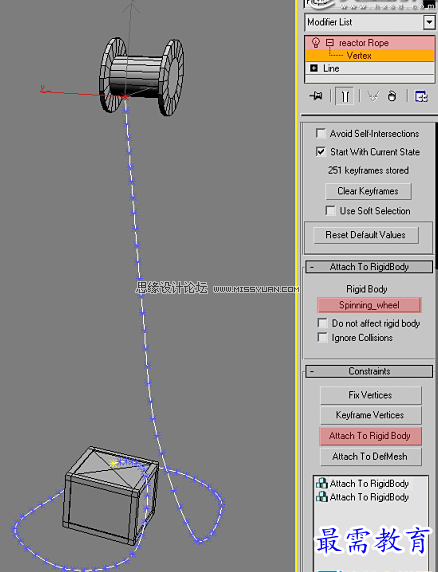
Task: Click Attach To Rigid Body button
Action: 371,436
